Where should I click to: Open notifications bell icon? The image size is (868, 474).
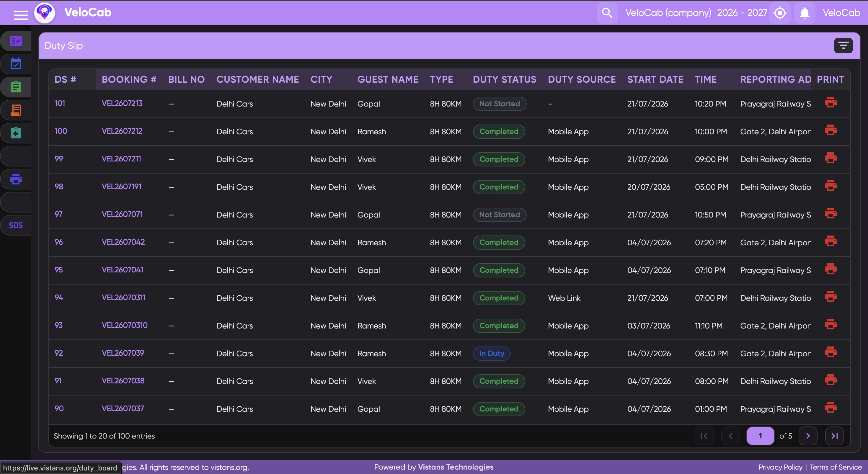[805, 13]
